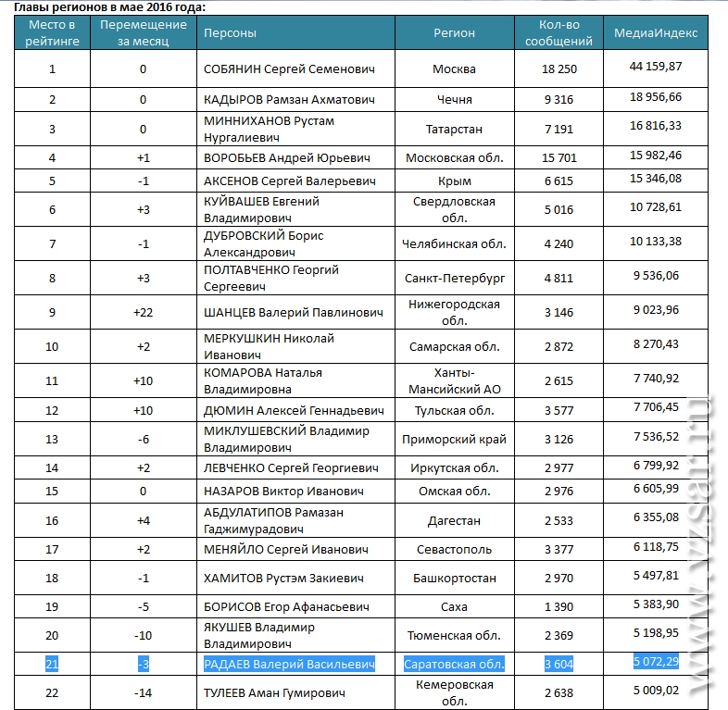Click the region cell "Саха"

tap(454, 607)
